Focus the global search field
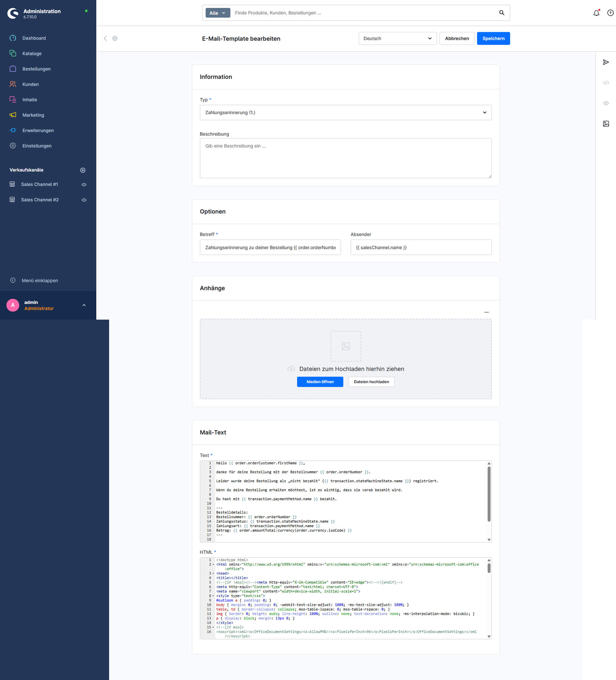The width and height of the screenshot is (616, 680). [x=365, y=13]
